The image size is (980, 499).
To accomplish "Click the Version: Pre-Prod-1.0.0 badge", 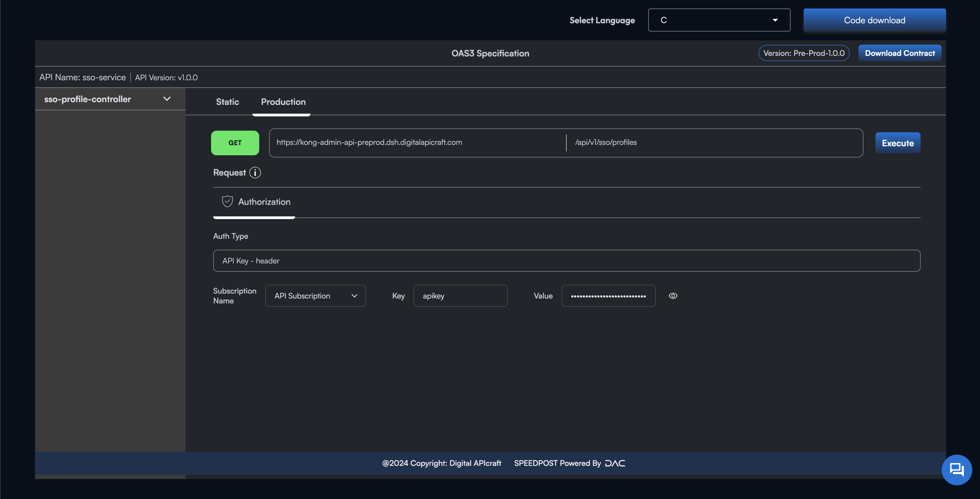I will tap(804, 53).
